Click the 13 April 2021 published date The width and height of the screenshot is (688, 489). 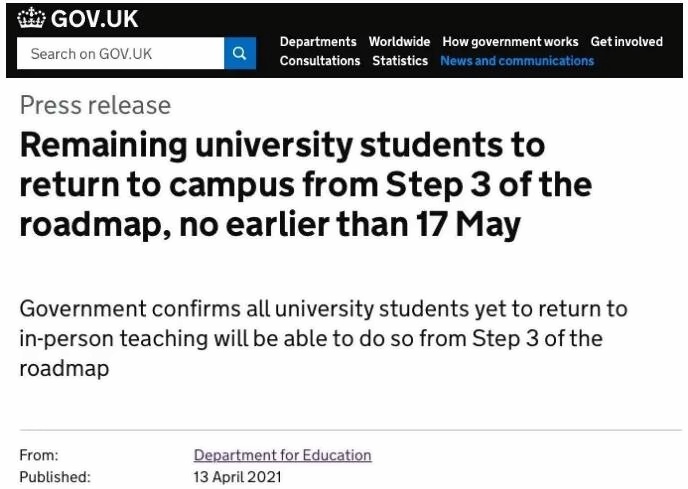238,477
